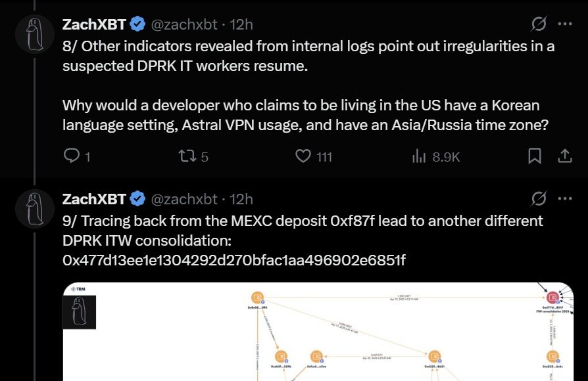Open ZachXBT display name on tweet 8
The height and width of the screenshot is (381, 588).
tap(94, 24)
